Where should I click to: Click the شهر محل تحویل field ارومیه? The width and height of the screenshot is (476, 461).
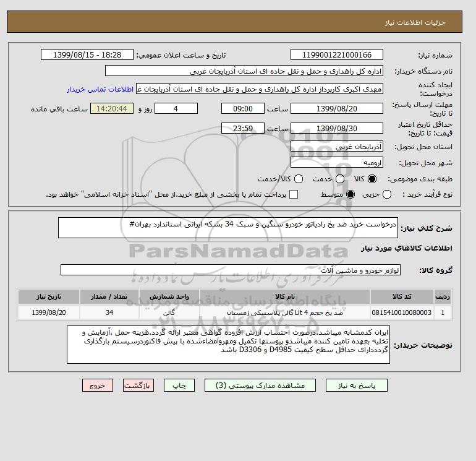(x=337, y=163)
